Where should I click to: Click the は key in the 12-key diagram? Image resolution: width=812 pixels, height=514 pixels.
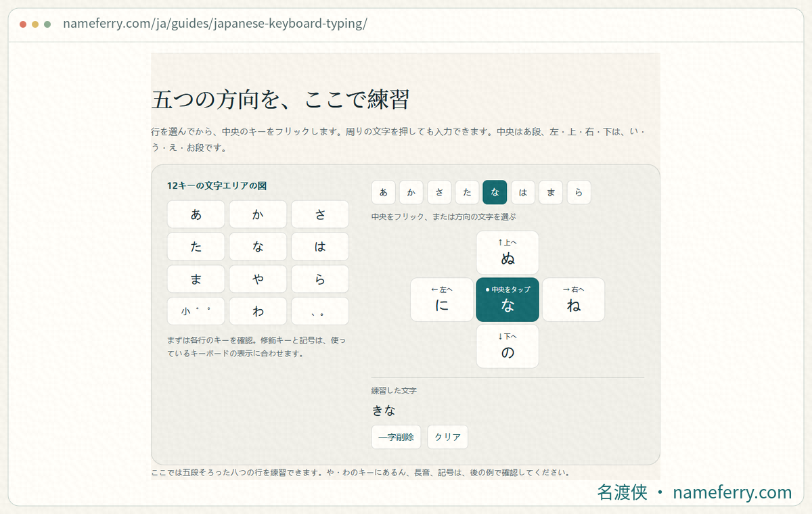(320, 247)
